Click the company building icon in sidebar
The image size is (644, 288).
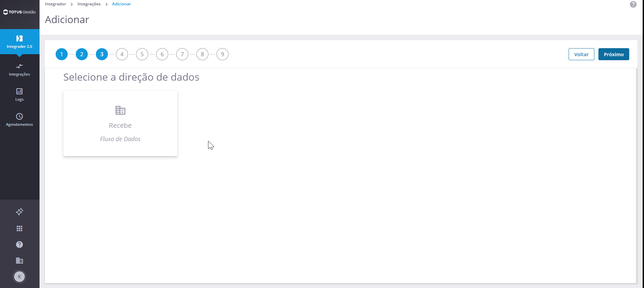pyautogui.click(x=19, y=261)
